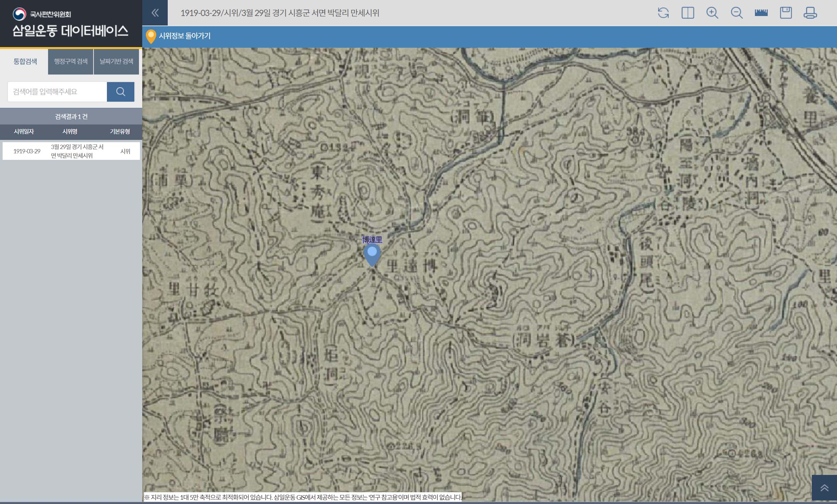This screenshot has height=504, width=837.
Task: Click the 시위정보 돌아가기 link
Action: coord(184,36)
